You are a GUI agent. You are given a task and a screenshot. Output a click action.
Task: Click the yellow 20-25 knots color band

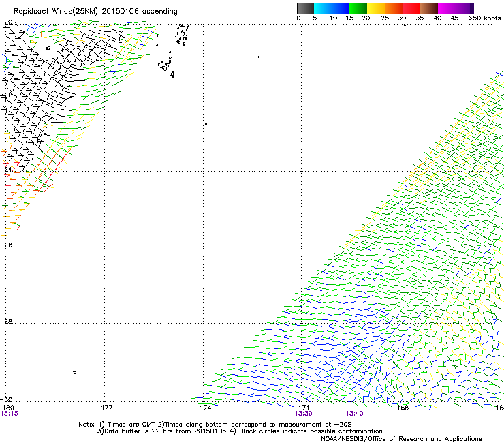376,8
